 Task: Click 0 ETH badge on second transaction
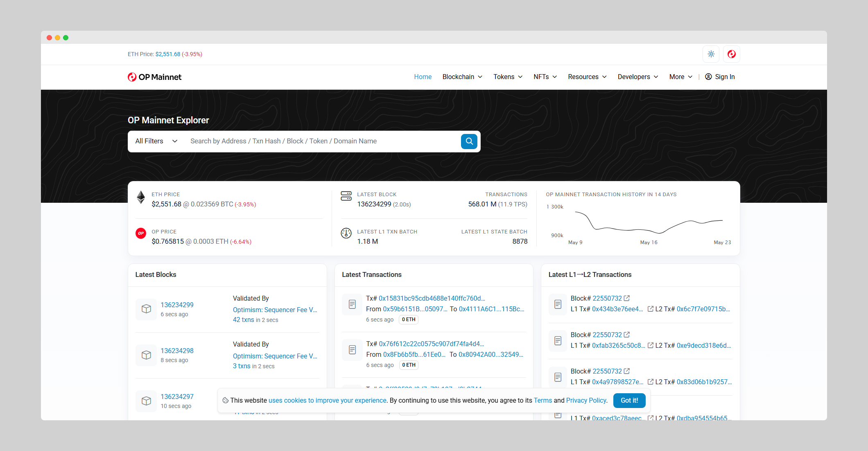[409, 365]
